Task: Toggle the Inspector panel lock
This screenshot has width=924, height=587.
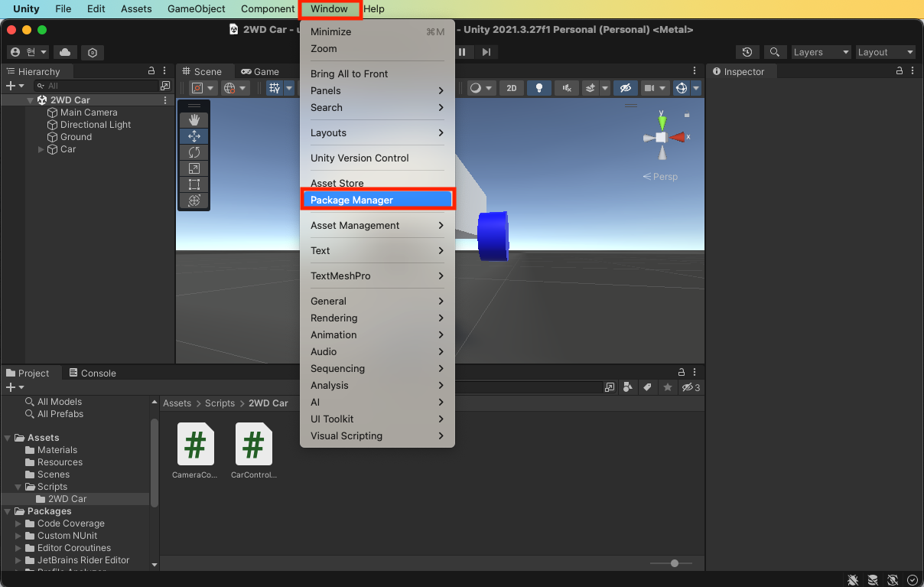Action: coord(900,70)
